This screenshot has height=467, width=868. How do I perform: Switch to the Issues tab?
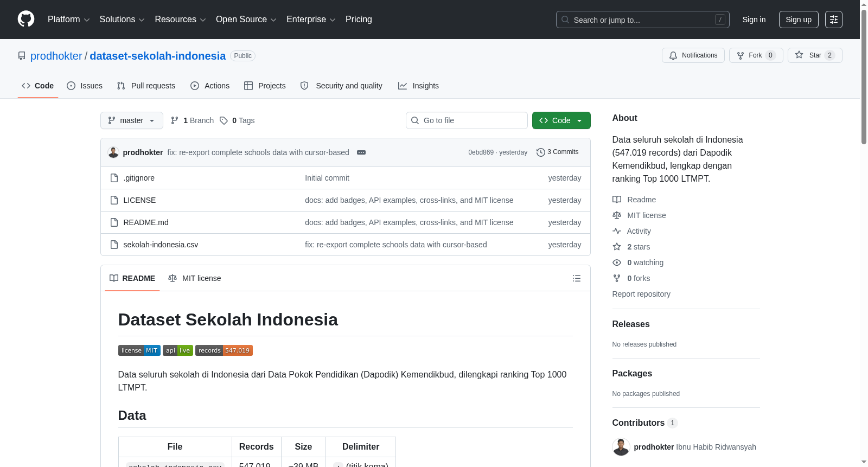[85, 86]
